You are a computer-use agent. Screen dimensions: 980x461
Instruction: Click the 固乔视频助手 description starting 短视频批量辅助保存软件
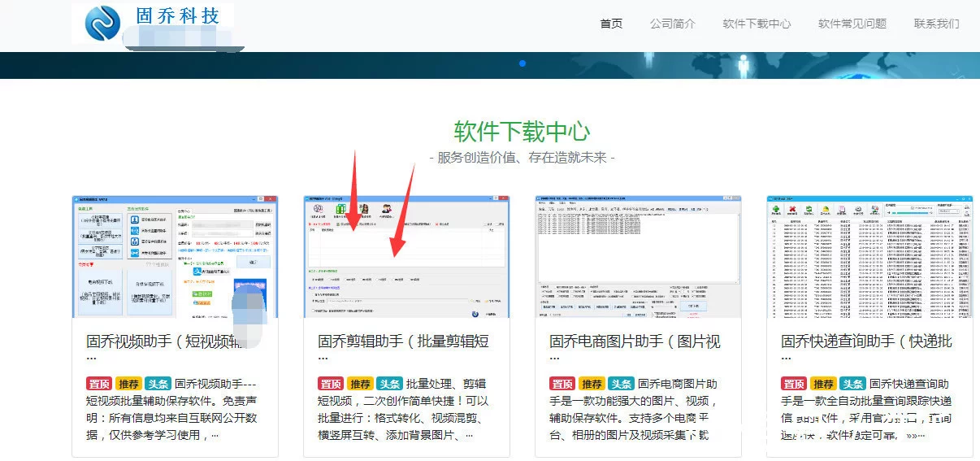[172, 409]
